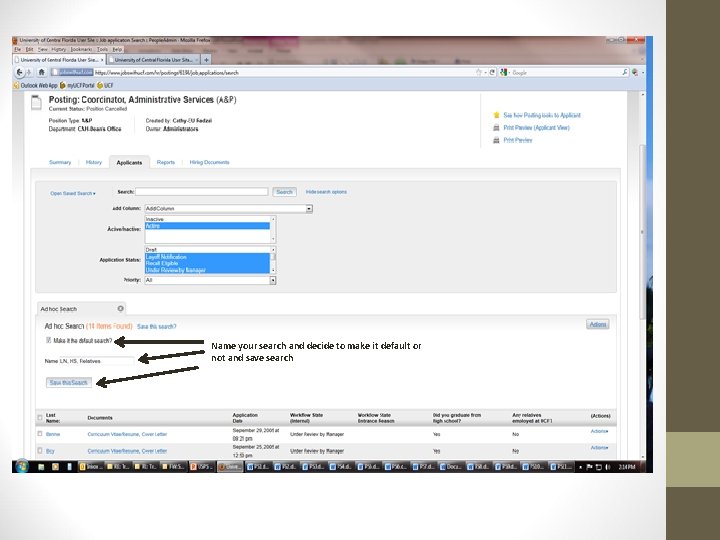Open a new tab with the plus icon
The height and width of the screenshot is (540, 720).
207,60
